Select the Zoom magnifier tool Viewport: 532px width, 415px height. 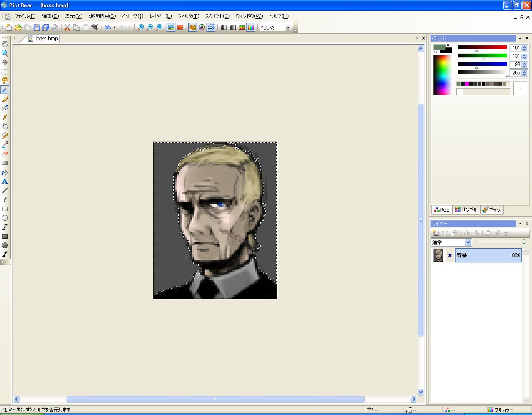tap(5, 53)
